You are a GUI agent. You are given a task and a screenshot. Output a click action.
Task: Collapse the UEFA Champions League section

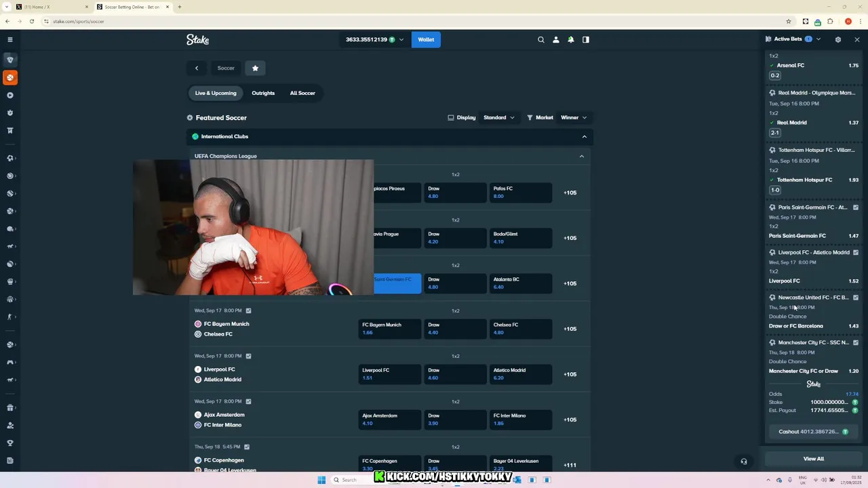click(x=581, y=156)
